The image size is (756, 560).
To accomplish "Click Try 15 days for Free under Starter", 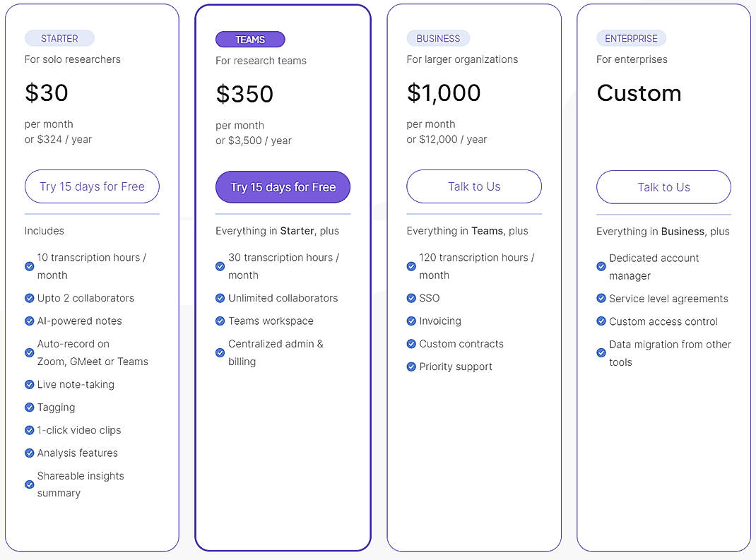I will 92,186.
